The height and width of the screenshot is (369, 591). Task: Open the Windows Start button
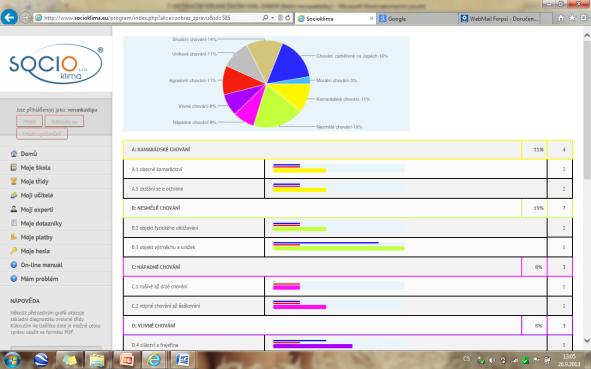[12, 360]
